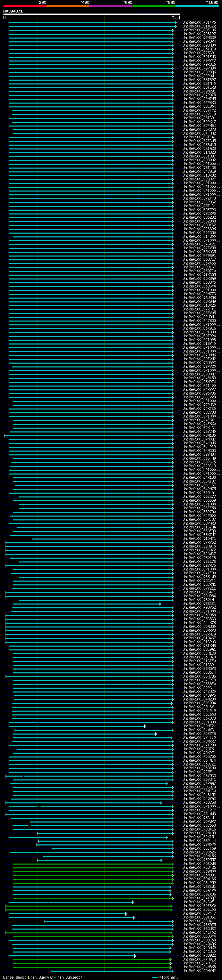Select label UniRef100_P90526
The height and width of the screenshot is (980, 222).
199,852
